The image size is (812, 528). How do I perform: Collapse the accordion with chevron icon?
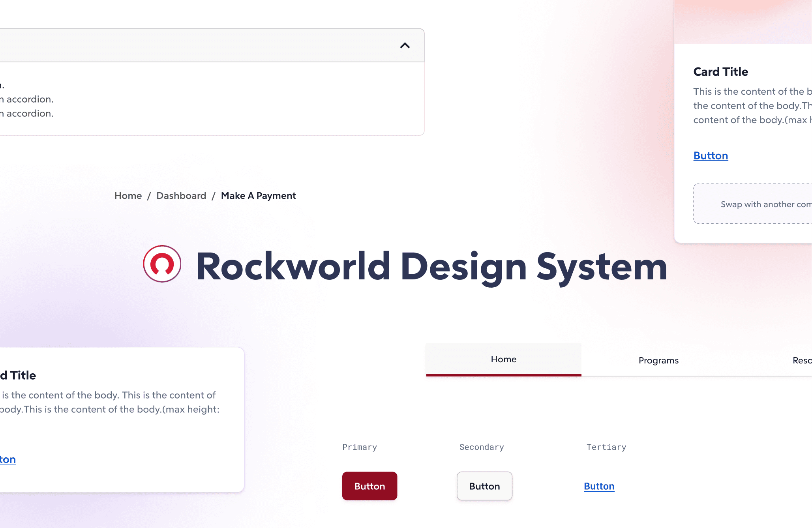tap(405, 46)
